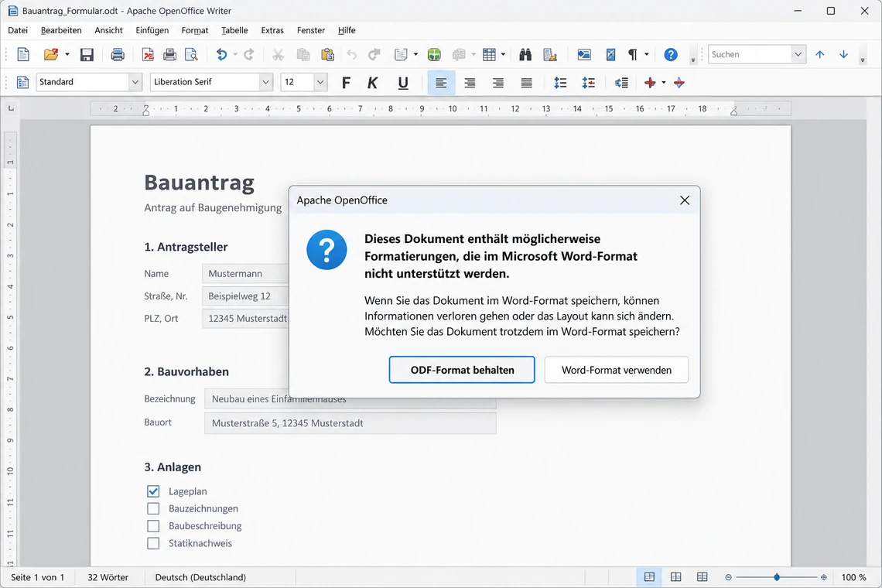The width and height of the screenshot is (882, 588).
Task: Check the Statiknachweis checkbox
Action: (x=153, y=544)
